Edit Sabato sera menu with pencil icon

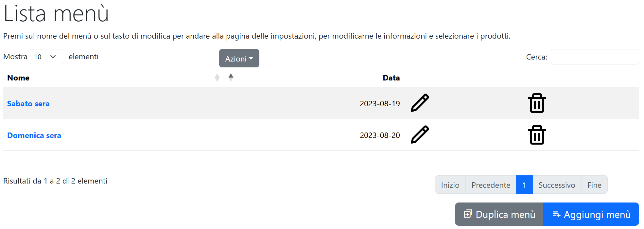pyautogui.click(x=420, y=103)
